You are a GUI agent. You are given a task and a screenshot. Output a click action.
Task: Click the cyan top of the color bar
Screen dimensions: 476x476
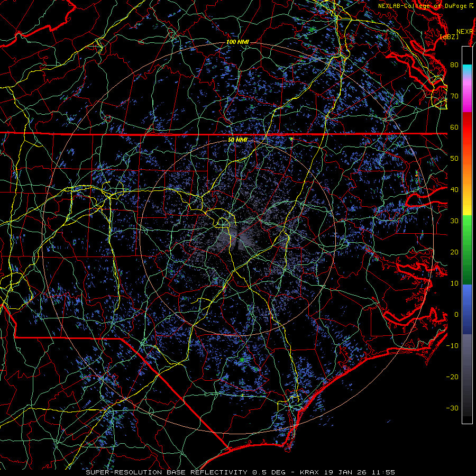(x=467, y=68)
